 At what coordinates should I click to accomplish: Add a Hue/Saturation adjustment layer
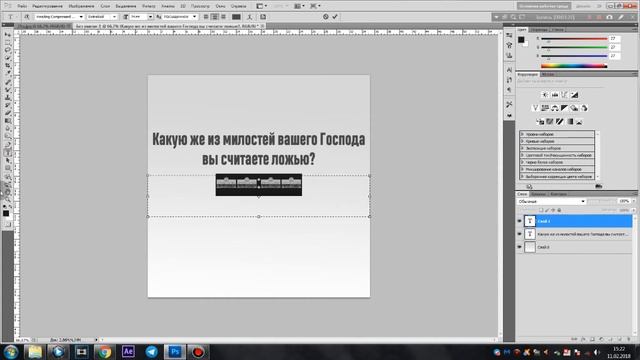click(545, 108)
